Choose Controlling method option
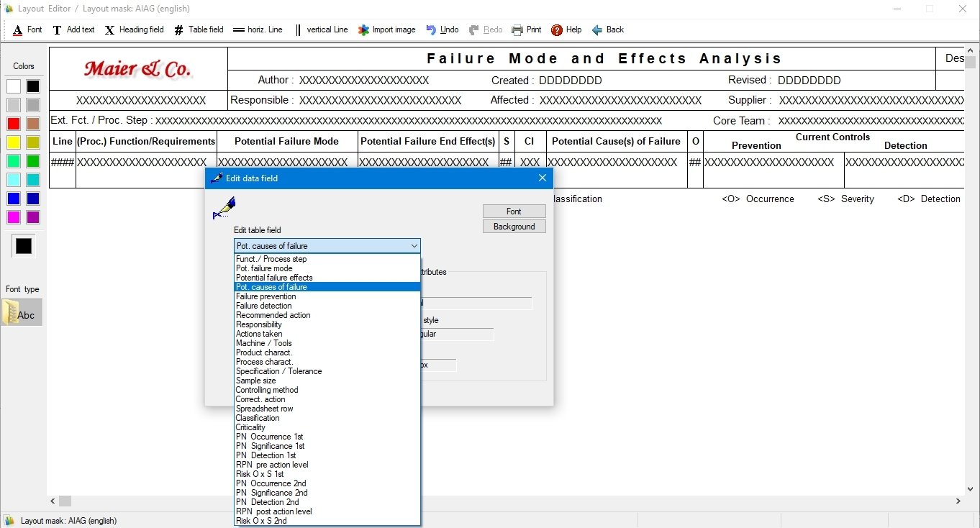Screen dimensions: 980x528 coord(327,390)
